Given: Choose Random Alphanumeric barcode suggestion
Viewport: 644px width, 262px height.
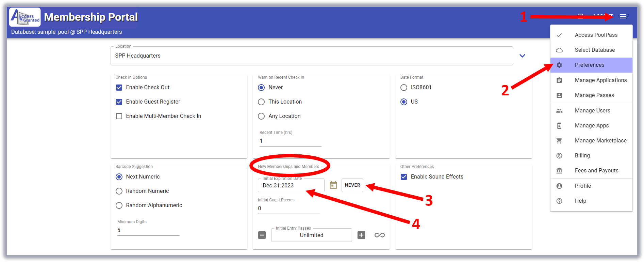Looking at the screenshot, I should pyautogui.click(x=119, y=205).
